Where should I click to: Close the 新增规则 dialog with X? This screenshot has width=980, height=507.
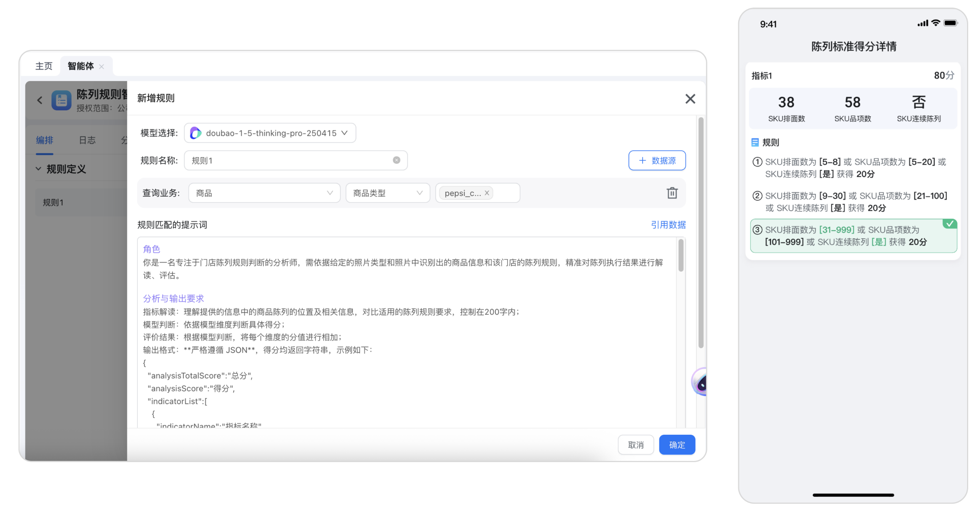pos(690,99)
